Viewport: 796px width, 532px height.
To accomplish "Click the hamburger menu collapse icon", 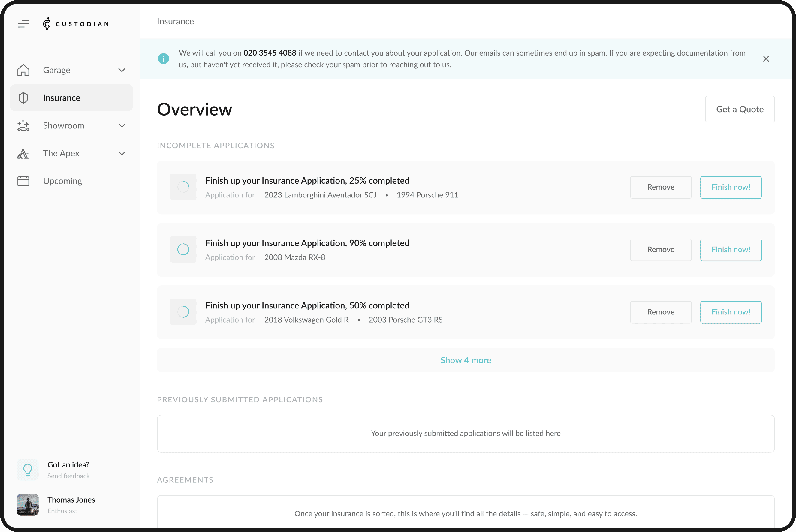I will (23, 24).
